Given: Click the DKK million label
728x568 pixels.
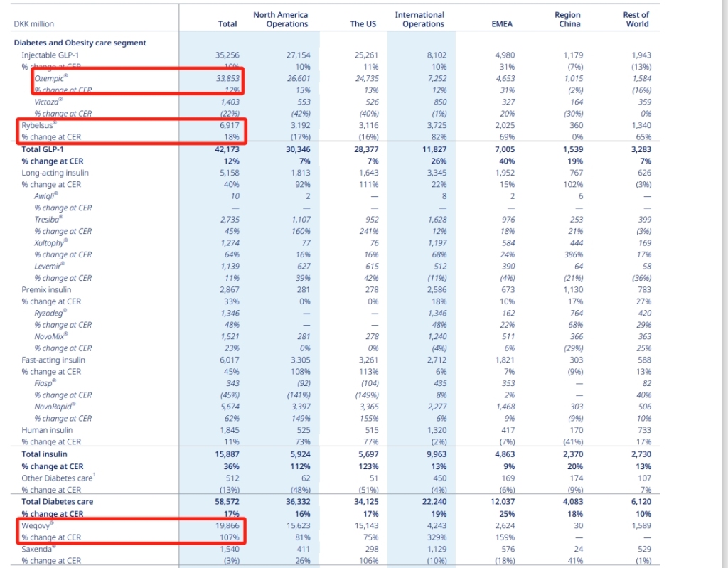Looking at the screenshot, I should click(x=33, y=23).
